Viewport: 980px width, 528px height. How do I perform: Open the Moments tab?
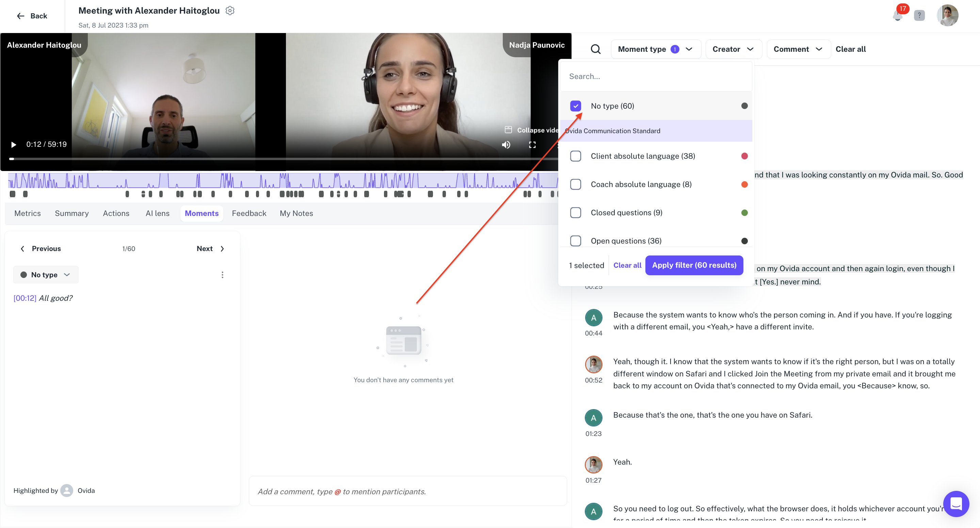202,213
